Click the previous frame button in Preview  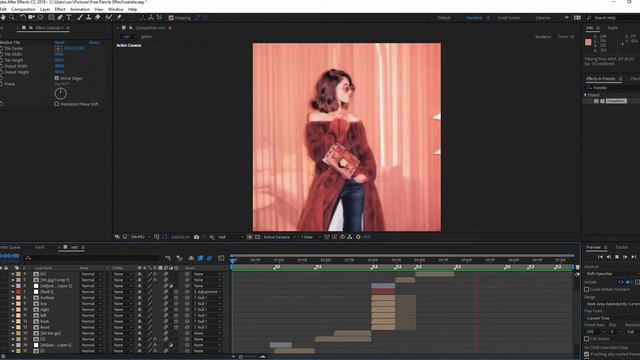coord(609,257)
